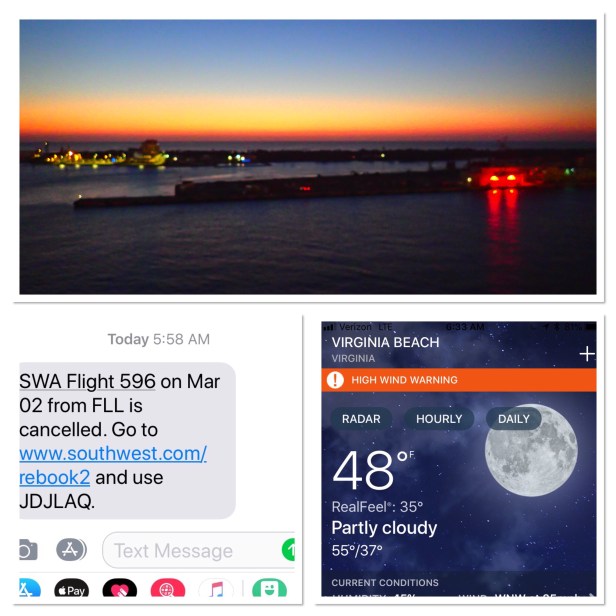Open the heart Digital Touch app
Screen dimensions: 616x616
(x=120, y=588)
